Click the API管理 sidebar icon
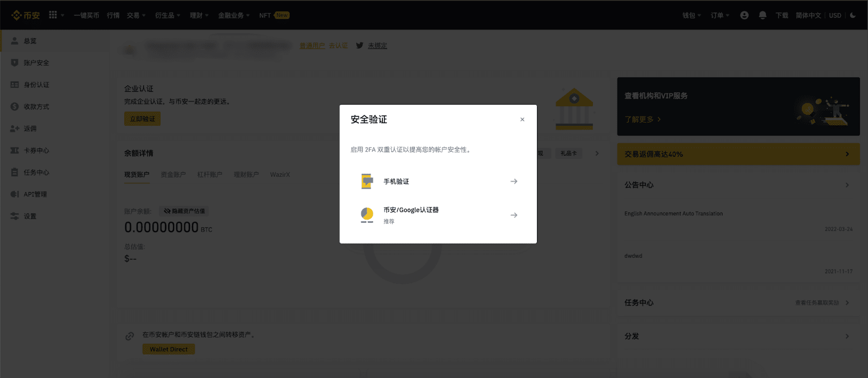 pyautogui.click(x=15, y=194)
